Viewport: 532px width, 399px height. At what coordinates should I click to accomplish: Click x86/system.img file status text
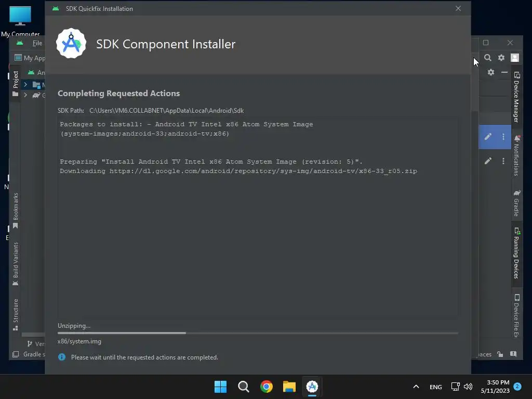79,341
